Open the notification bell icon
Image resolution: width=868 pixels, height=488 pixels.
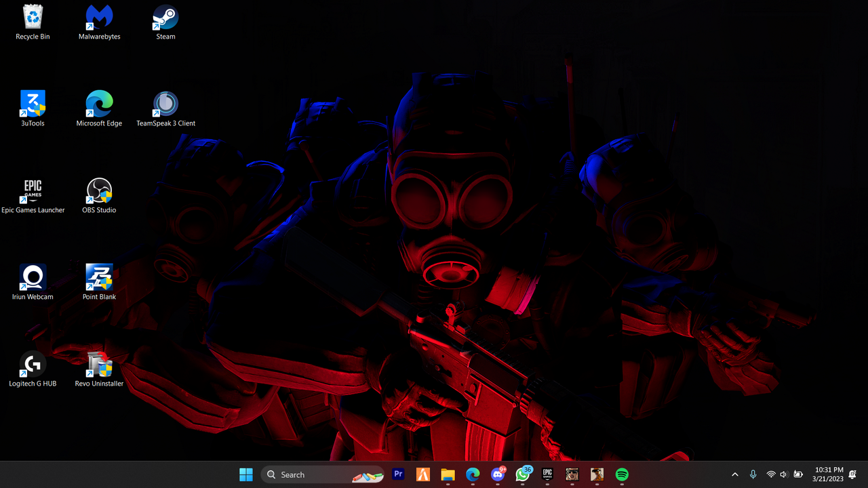[852, 474]
